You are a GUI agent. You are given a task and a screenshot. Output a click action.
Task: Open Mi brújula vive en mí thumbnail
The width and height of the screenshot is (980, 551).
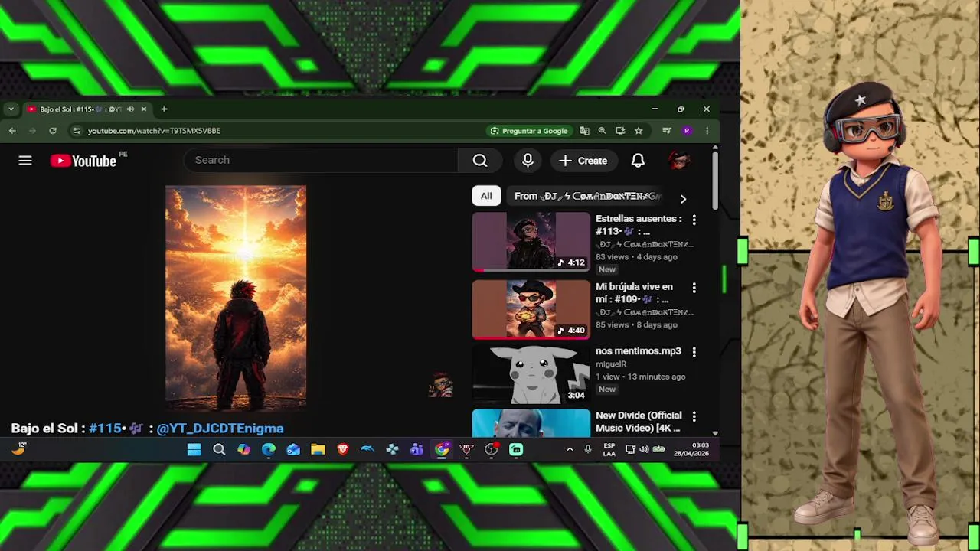coord(531,310)
